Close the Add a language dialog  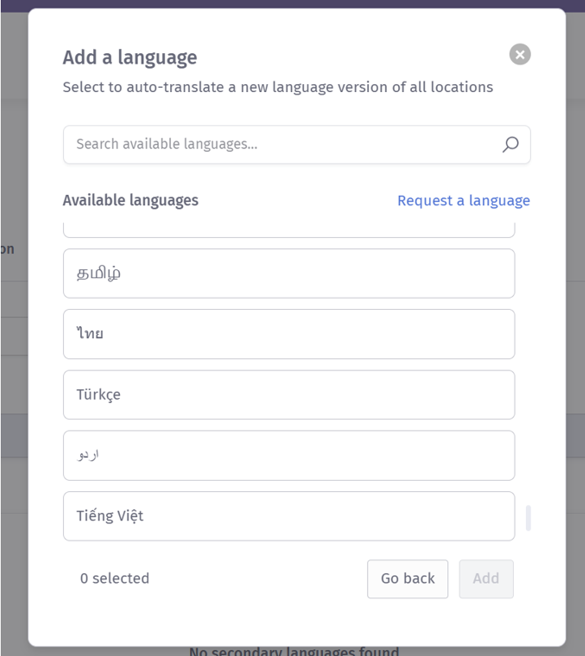(520, 54)
